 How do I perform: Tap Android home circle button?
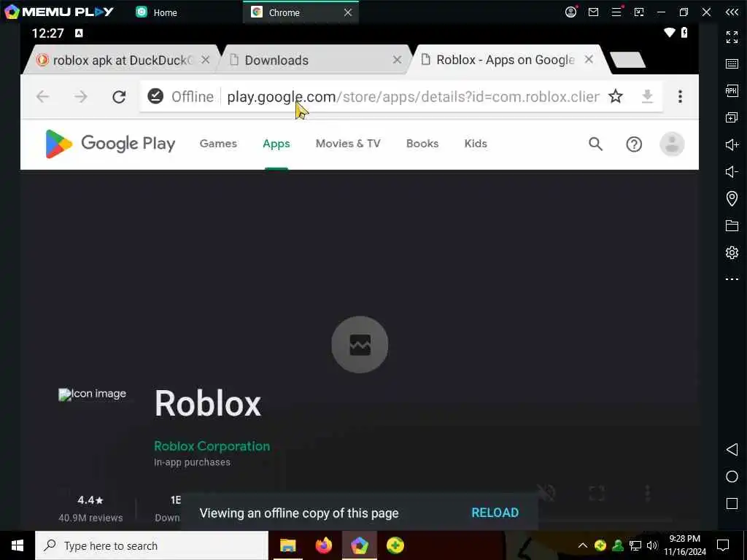point(732,477)
